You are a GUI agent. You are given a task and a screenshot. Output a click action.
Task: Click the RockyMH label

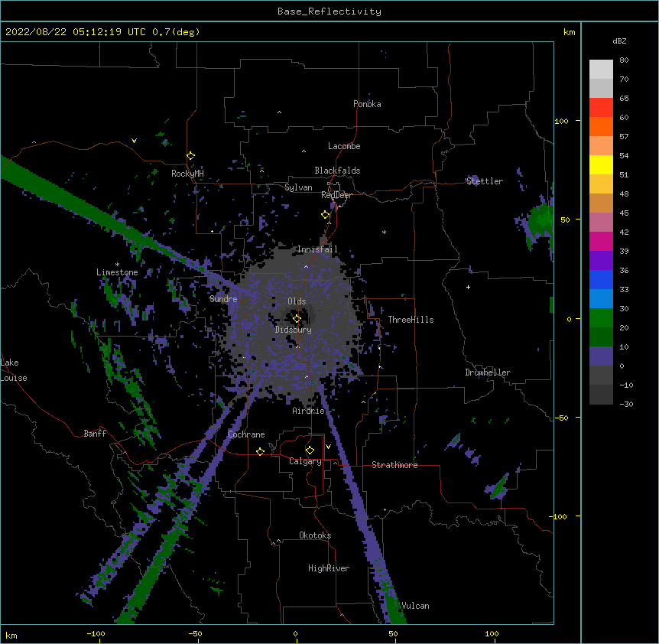[x=187, y=174]
